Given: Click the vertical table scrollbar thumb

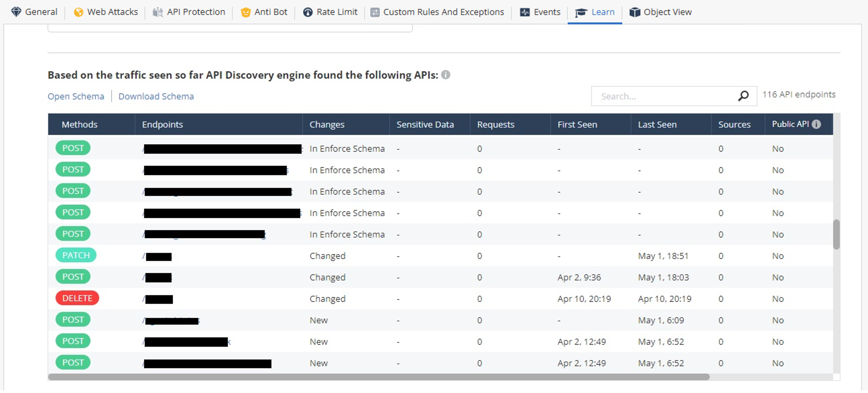Looking at the screenshot, I should 836,234.
